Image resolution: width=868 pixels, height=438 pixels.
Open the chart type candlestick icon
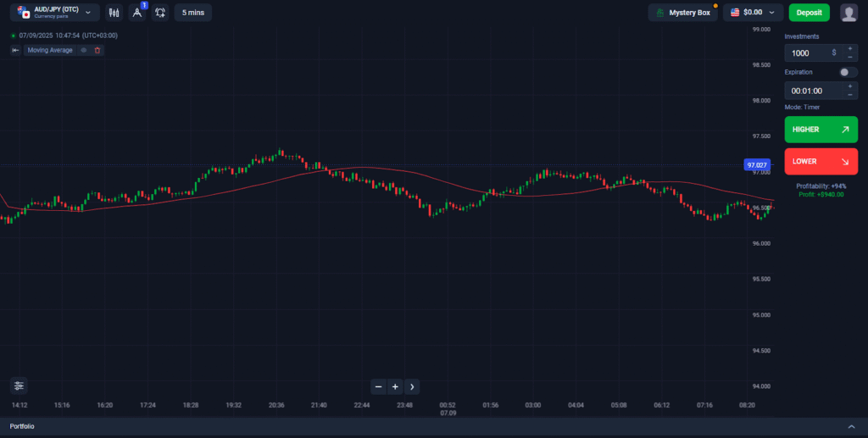[x=114, y=13]
